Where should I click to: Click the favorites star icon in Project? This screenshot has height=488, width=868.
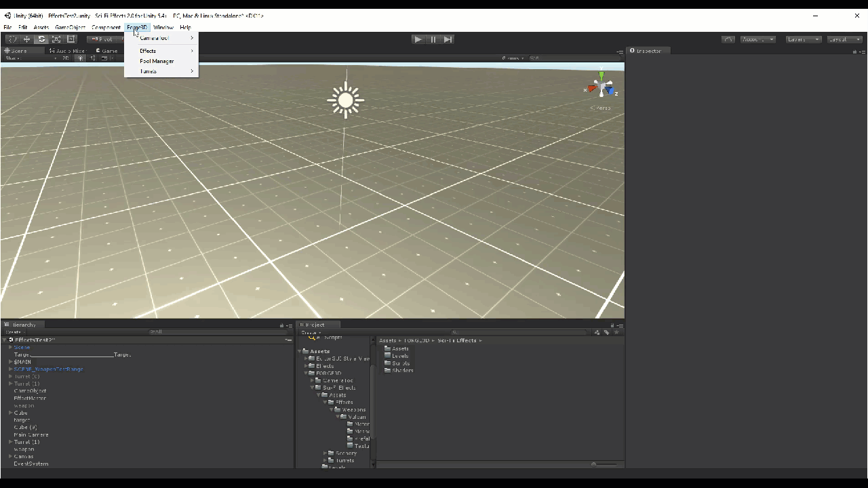pos(616,332)
